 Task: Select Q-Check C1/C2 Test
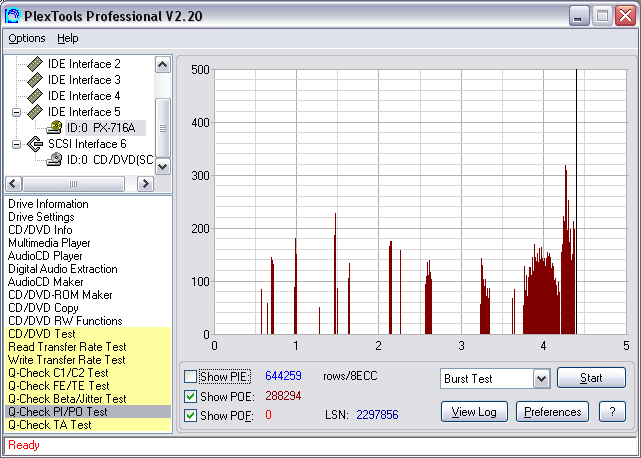coord(88,373)
